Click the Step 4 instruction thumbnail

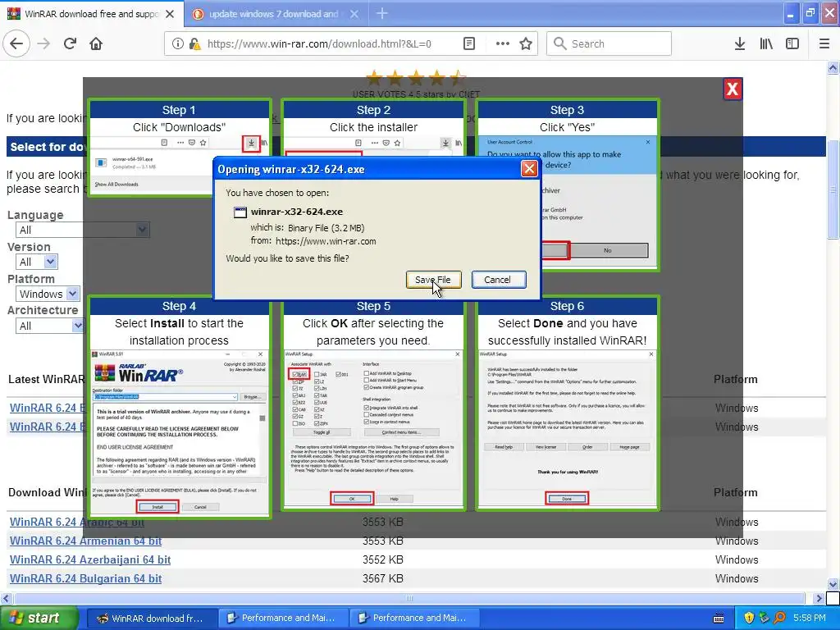tap(180, 407)
